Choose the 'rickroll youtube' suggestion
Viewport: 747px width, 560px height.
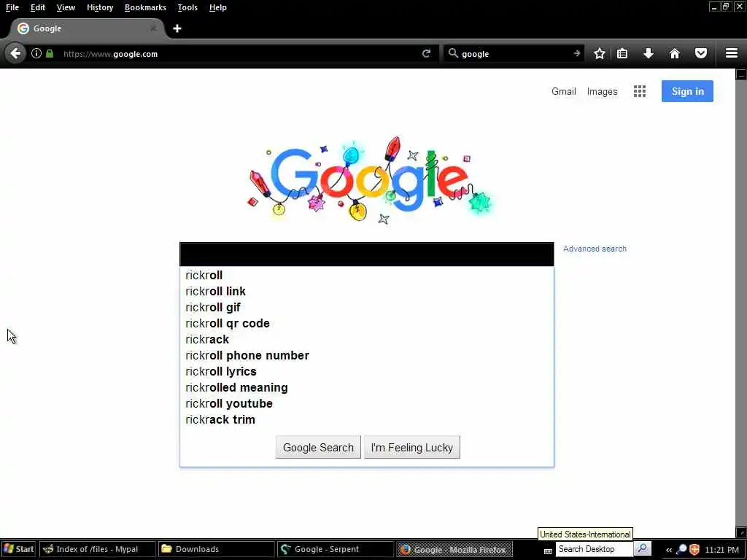tap(366, 404)
